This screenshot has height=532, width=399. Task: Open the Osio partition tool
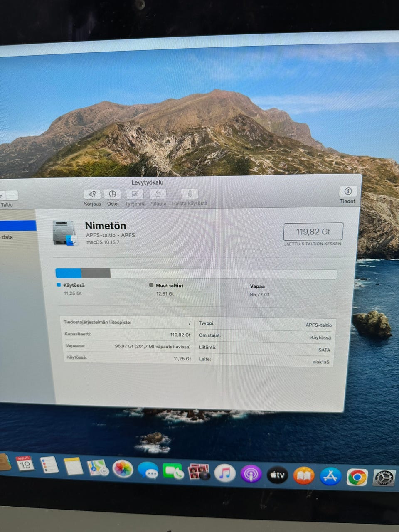click(113, 194)
